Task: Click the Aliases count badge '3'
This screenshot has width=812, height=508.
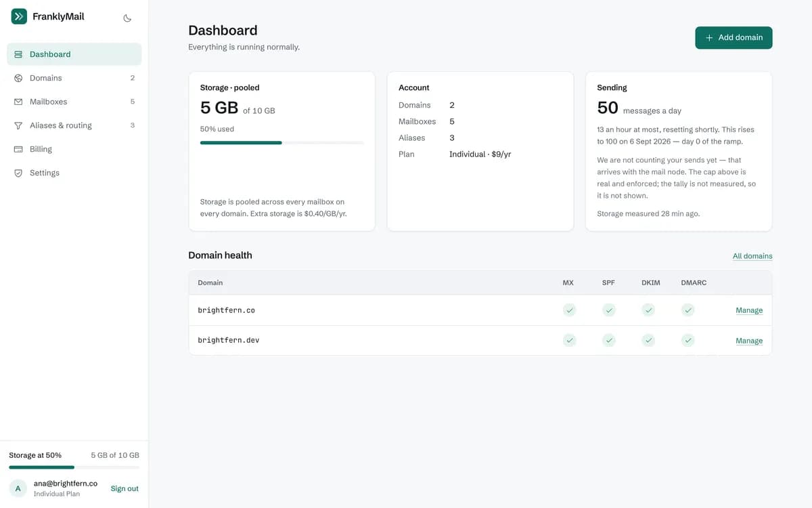Action: click(133, 125)
